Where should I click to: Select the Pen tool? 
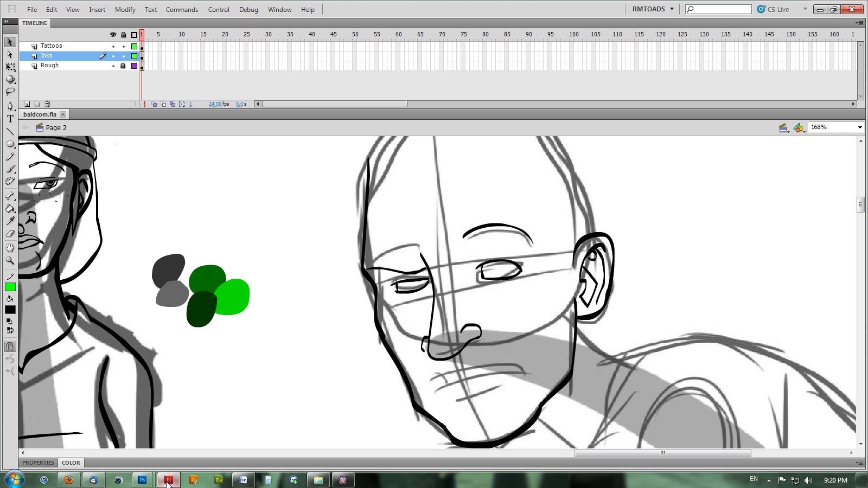pos(10,106)
